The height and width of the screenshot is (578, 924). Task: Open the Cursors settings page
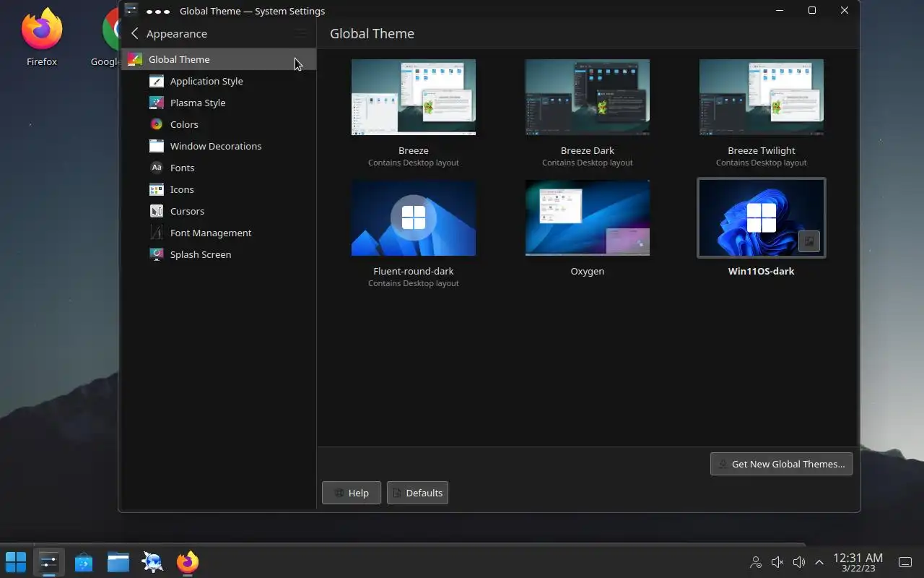pos(187,211)
